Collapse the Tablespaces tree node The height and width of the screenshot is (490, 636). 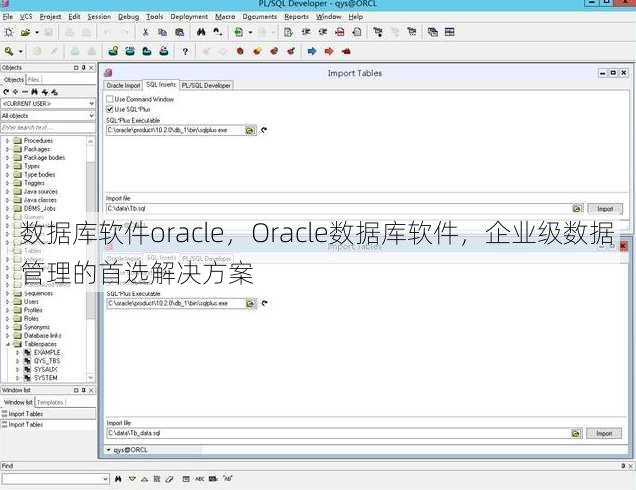click(7, 344)
